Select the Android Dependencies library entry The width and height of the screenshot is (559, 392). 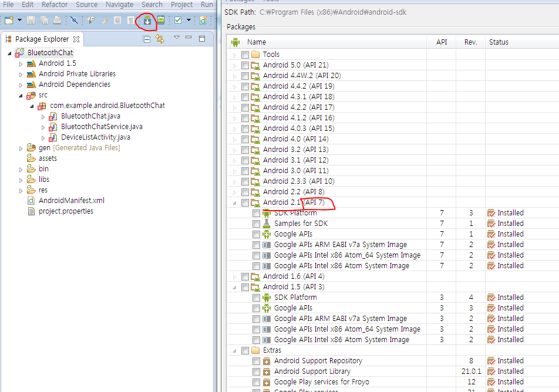click(x=75, y=85)
